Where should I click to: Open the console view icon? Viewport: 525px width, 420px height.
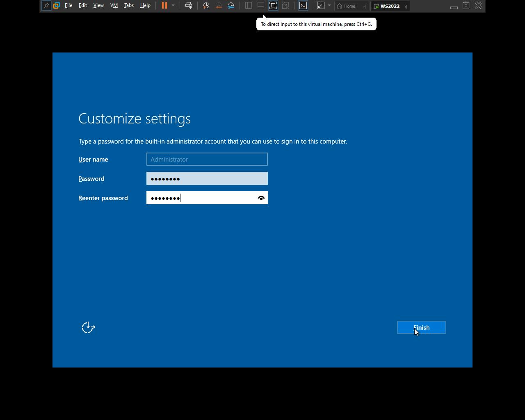click(x=303, y=6)
